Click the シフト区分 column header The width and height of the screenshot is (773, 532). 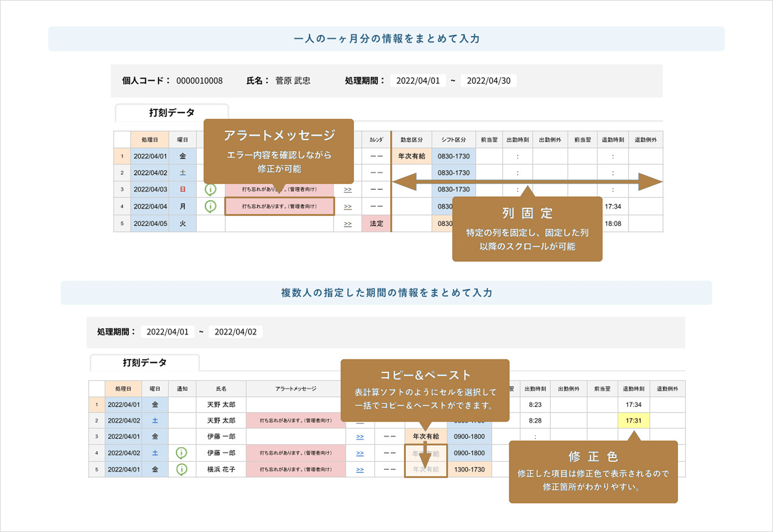click(x=454, y=140)
